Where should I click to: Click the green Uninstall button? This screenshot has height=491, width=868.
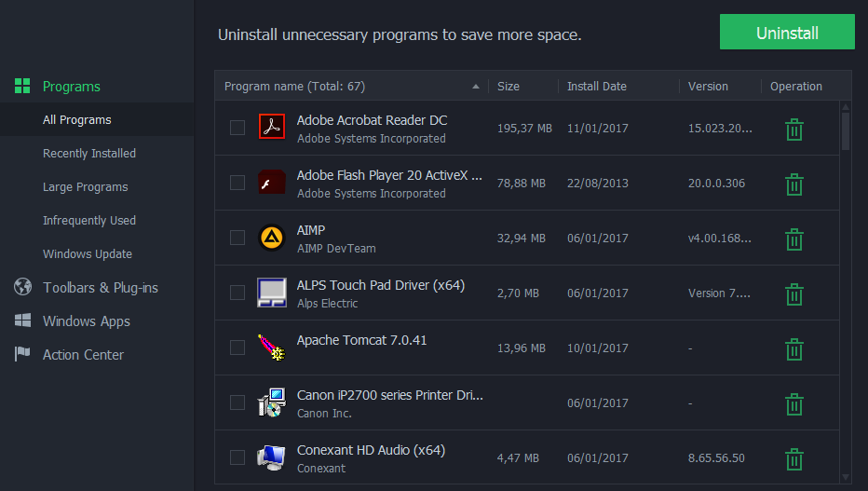click(787, 32)
